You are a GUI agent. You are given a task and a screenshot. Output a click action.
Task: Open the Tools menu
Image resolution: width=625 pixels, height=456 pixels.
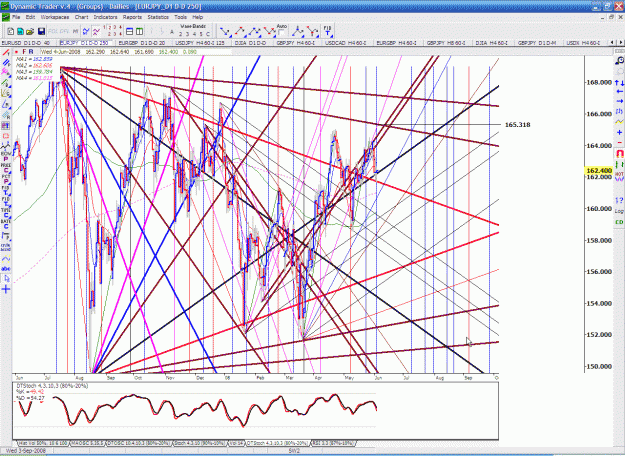click(181, 17)
